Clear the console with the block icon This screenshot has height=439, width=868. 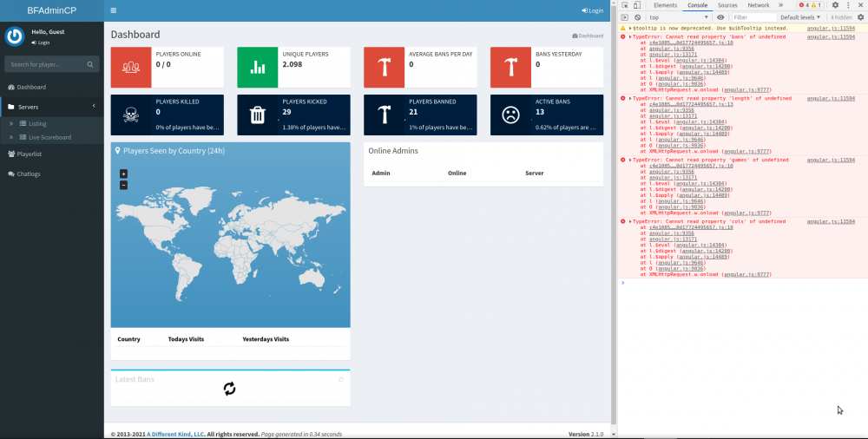(637, 17)
